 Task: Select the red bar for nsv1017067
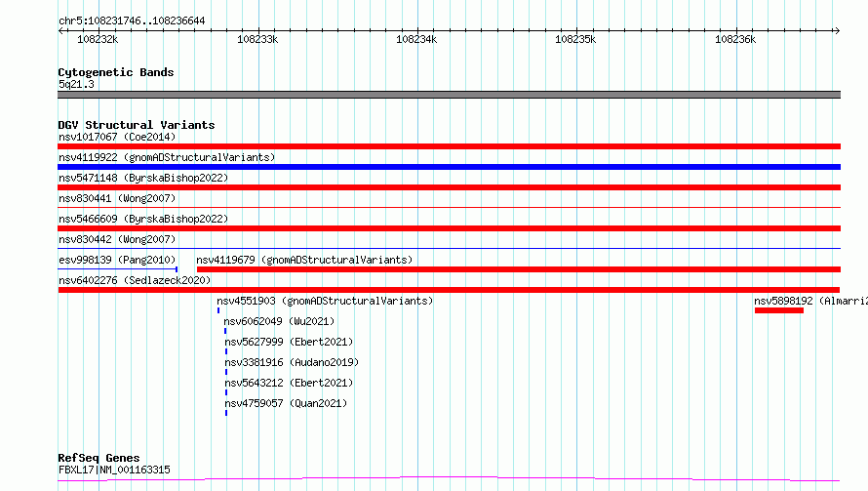(x=449, y=146)
